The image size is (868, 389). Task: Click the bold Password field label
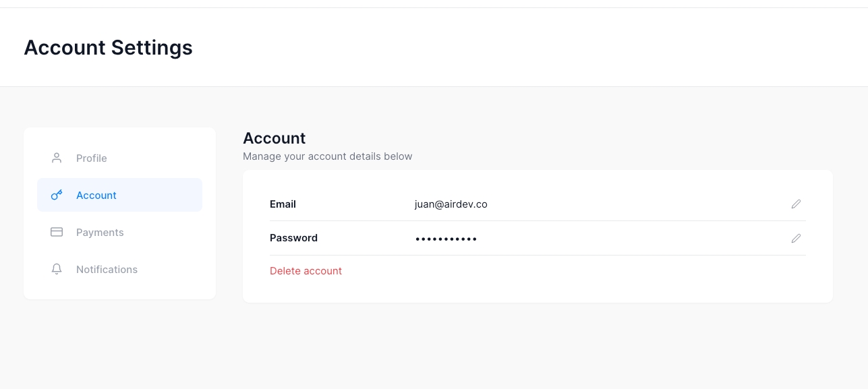tap(293, 238)
